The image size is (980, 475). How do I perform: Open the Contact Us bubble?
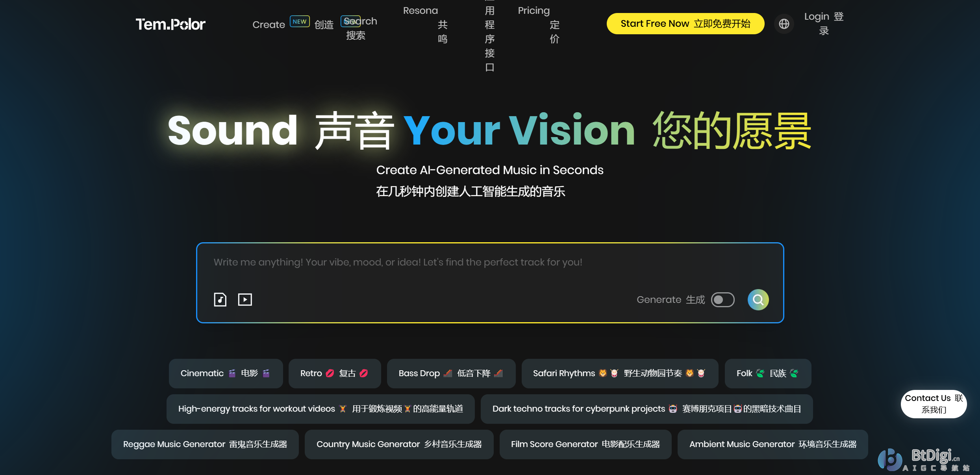tap(933, 404)
